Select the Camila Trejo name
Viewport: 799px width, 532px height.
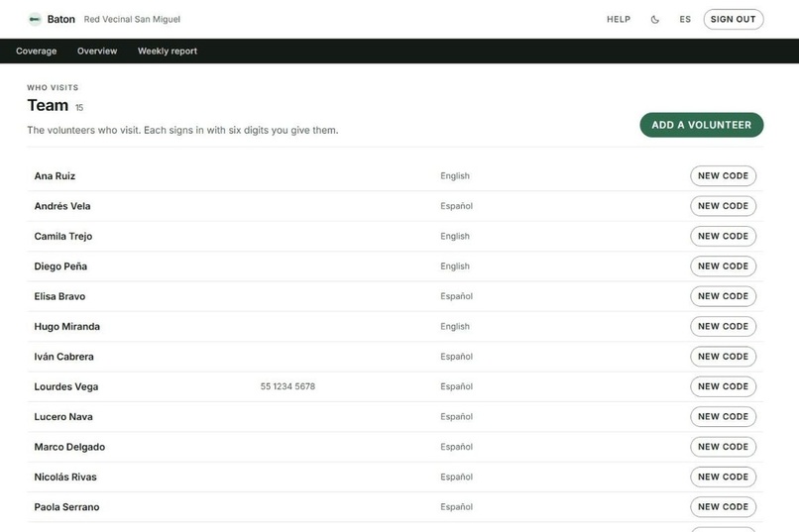[63, 236]
